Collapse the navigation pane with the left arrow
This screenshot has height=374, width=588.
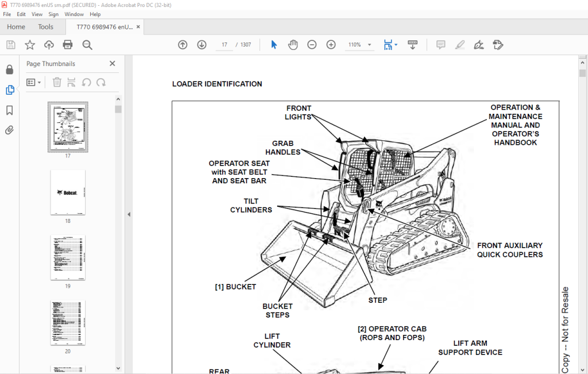pos(129,214)
